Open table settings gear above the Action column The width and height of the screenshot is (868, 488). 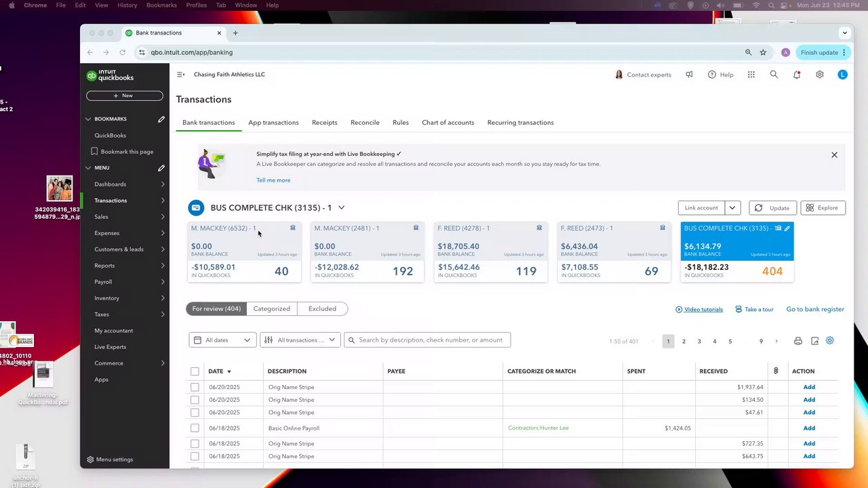pos(830,341)
